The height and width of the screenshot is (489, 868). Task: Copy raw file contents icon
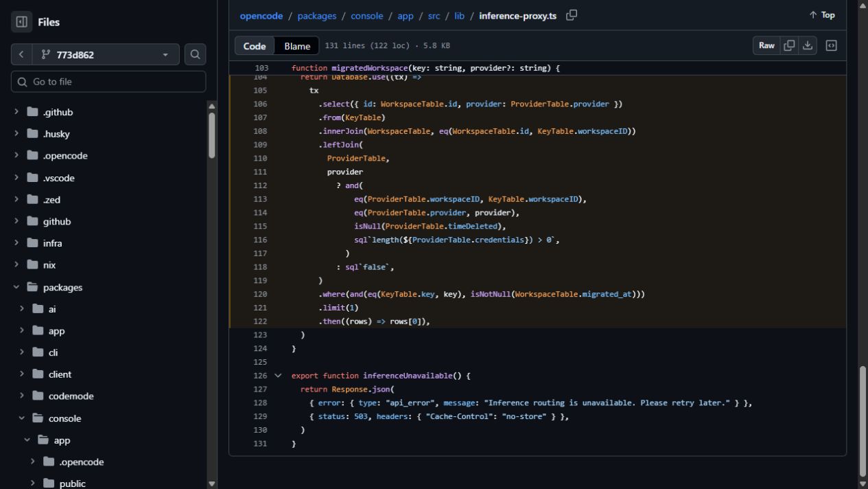point(789,45)
